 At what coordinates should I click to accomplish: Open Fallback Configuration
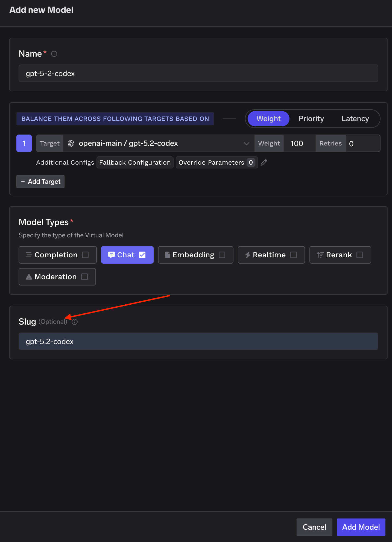click(135, 162)
